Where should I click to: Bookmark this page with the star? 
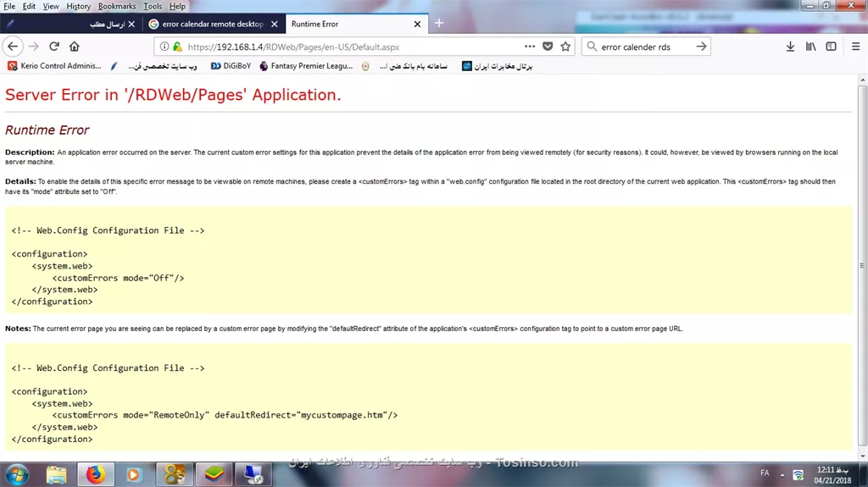[565, 47]
